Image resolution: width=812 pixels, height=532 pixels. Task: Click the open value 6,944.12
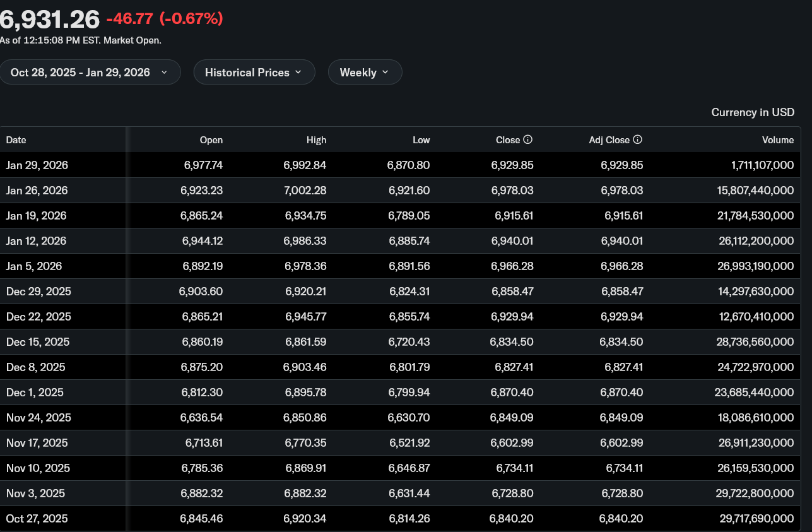[x=203, y=241]
